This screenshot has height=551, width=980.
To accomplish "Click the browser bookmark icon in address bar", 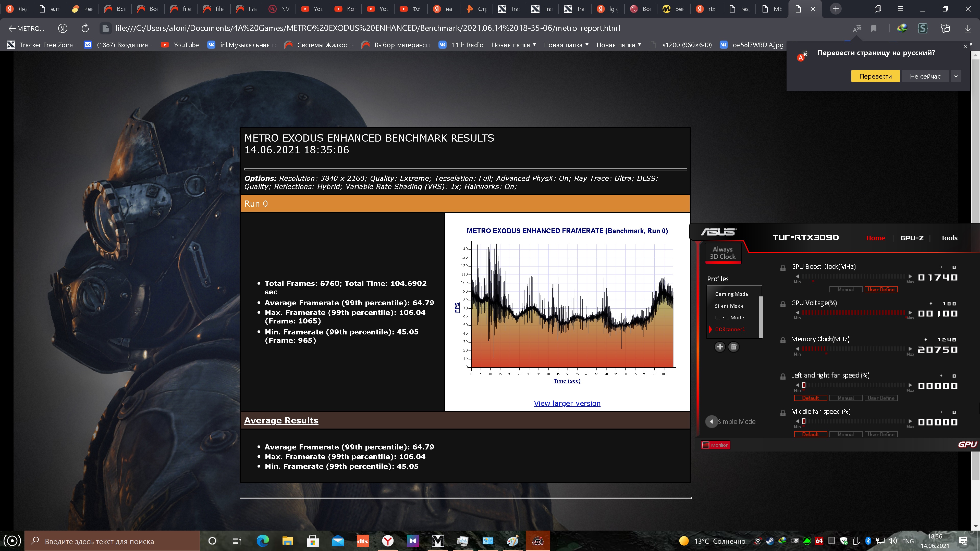I will (x=874, y=29).
